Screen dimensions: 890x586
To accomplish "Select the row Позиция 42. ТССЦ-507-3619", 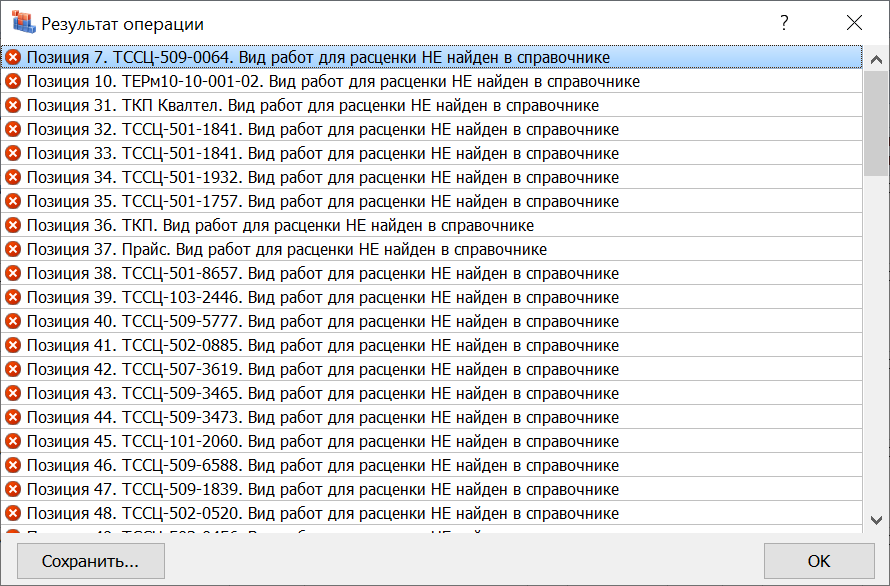I will pyautogui.click(x=431, y=369).
